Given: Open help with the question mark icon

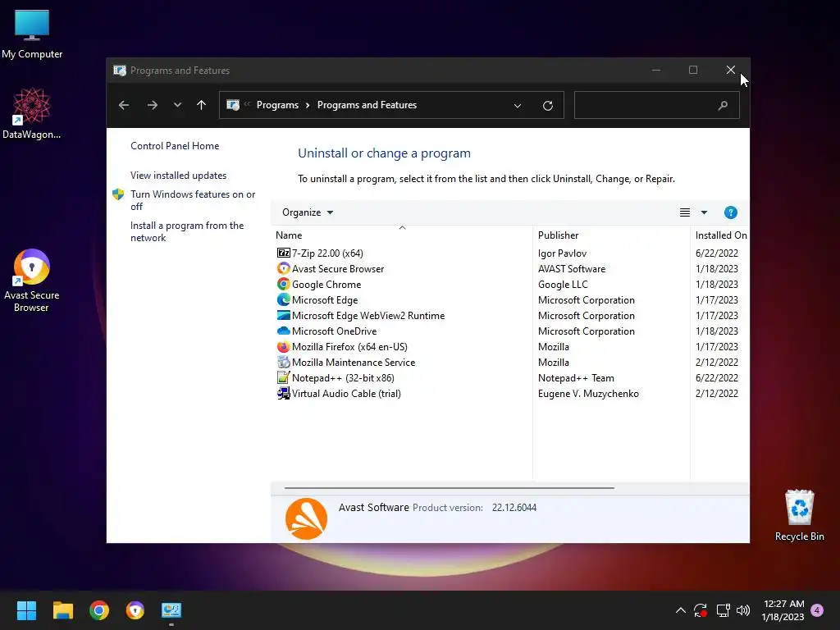Looking at the screenshot, I should point(730,212).
